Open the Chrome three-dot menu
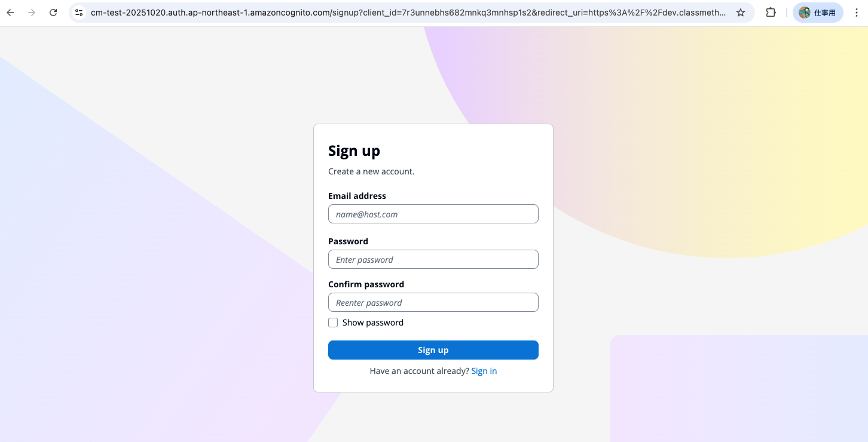868x442 pixels. (857, 13)
